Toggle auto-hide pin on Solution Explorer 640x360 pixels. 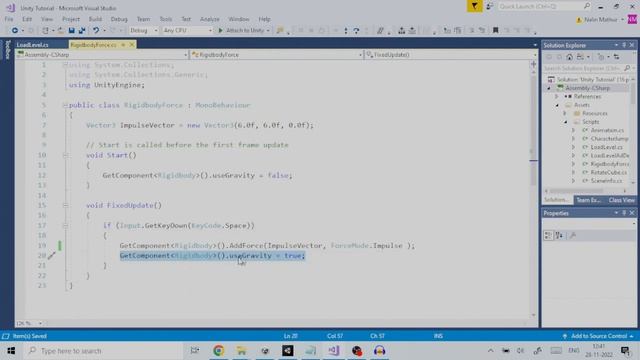click(624, 45)
